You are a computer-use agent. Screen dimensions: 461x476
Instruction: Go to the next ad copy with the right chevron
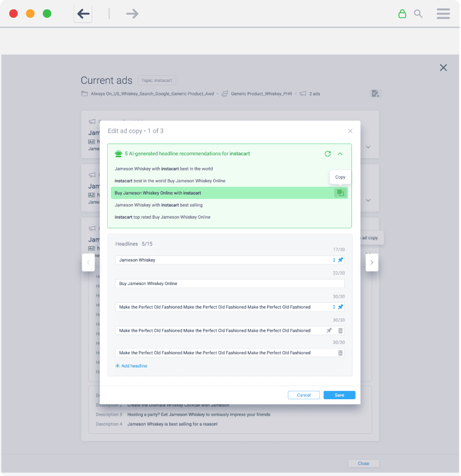pos(372,263)
